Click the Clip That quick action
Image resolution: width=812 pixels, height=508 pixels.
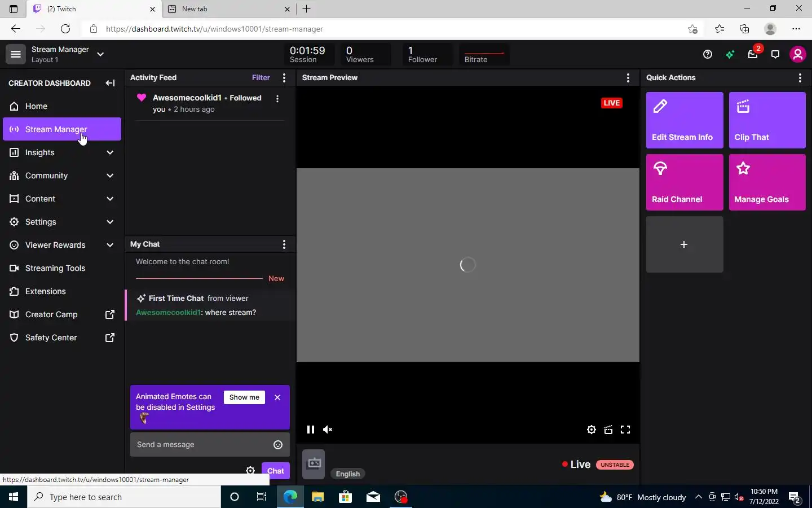click(x=767, y=120)
